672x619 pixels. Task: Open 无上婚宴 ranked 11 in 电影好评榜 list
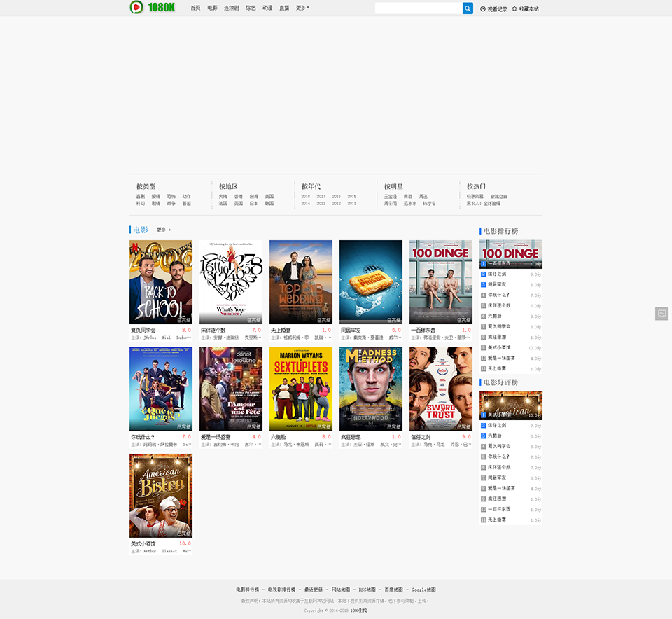[x=497, y=520]
